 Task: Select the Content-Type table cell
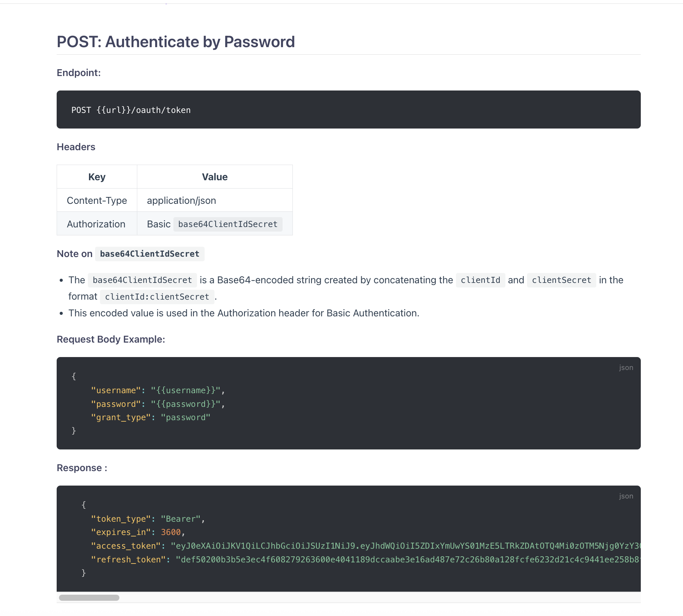pyautogui.click(x=97, y=200)
